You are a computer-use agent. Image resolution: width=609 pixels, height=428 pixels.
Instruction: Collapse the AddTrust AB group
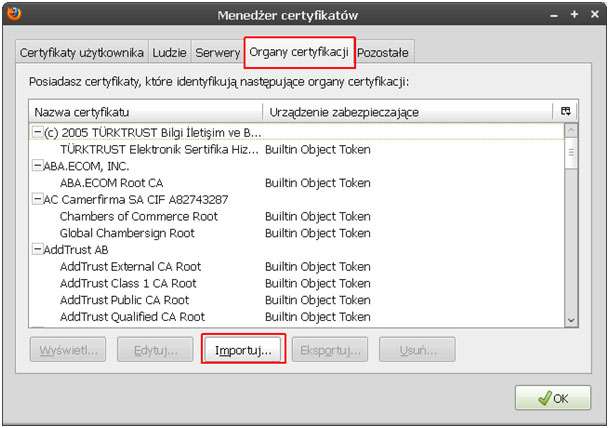[38, 249]
